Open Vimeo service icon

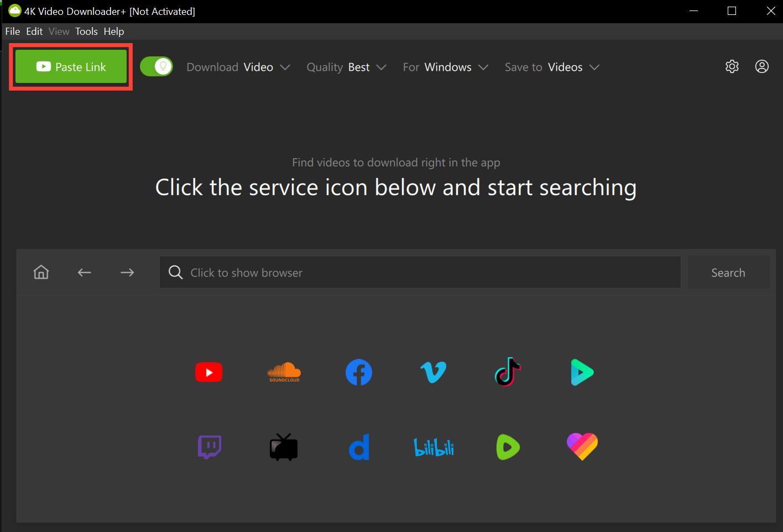(433, 372)
